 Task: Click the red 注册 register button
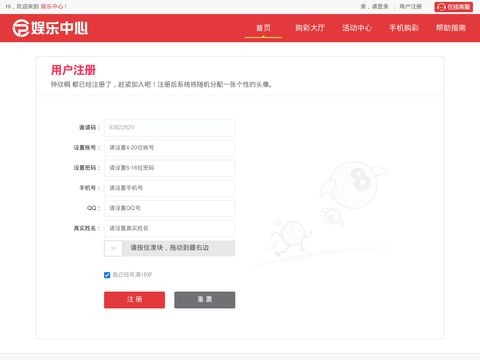[x=134, y=300]
